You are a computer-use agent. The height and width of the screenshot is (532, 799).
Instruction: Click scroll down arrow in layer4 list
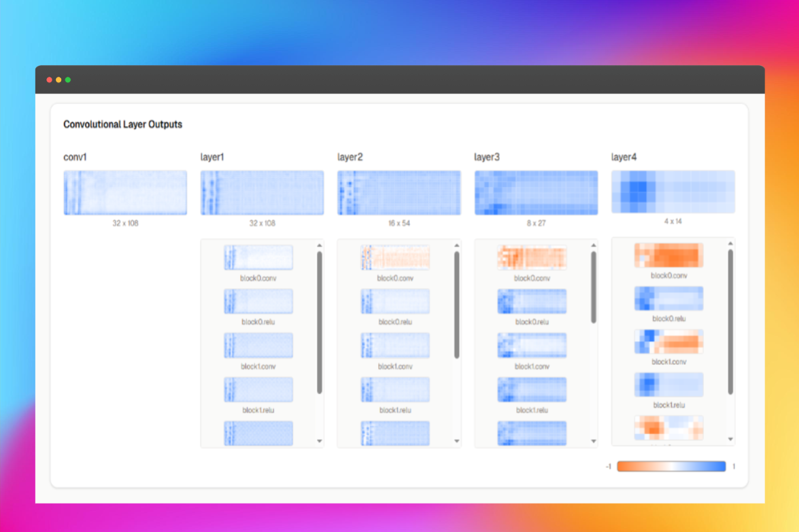click(x=730, y=439)
